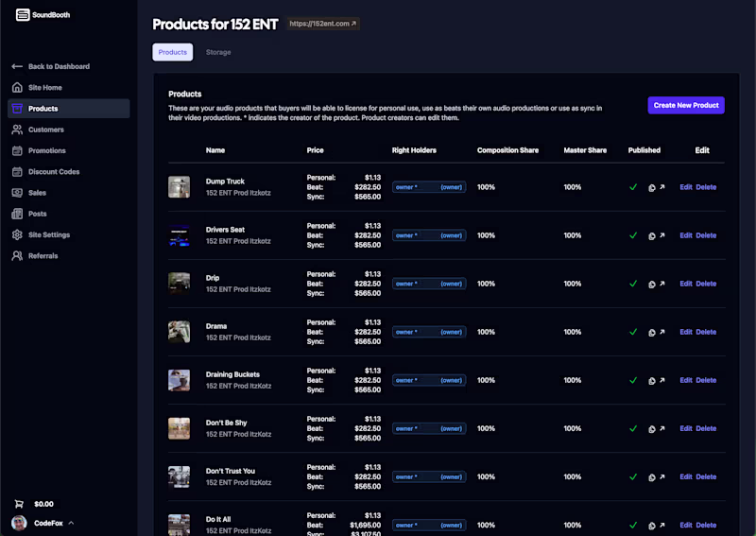This screenshot has height=536, width=756.
Task: Open Discount Codes in the sidebar
Action: click(x=68, y=171)
